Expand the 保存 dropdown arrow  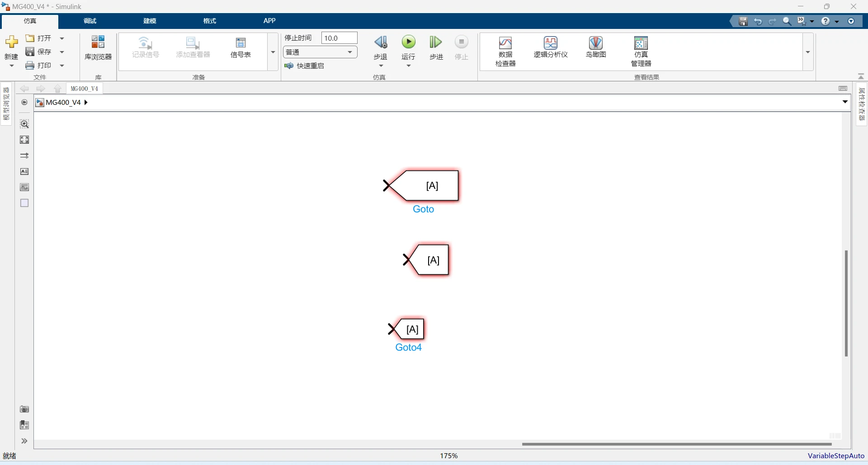(62, 52)
